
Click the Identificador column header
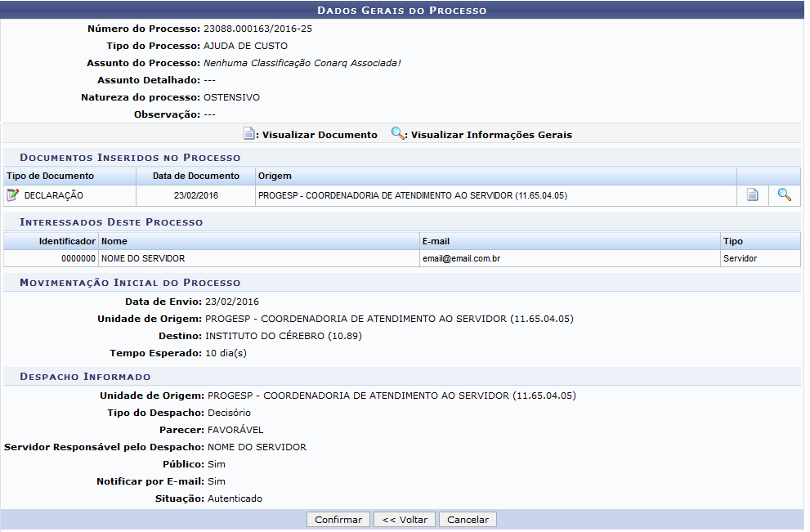(x=67, y=241)
